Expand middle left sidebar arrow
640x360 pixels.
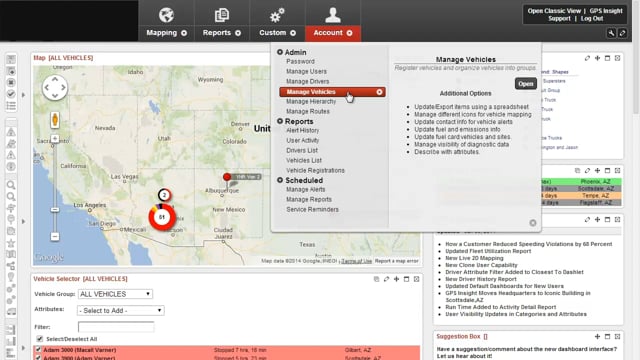23,222
